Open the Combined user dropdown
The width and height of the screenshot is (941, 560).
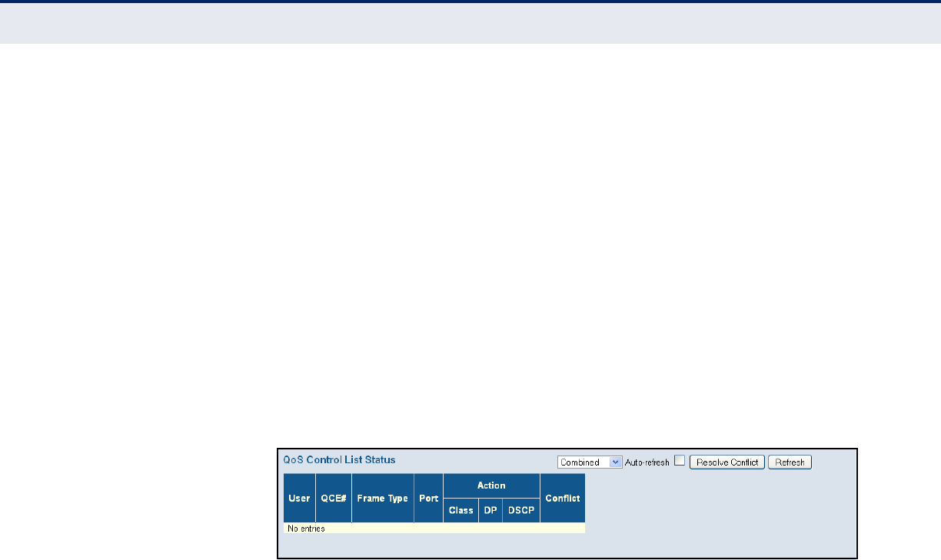(590, 462)
